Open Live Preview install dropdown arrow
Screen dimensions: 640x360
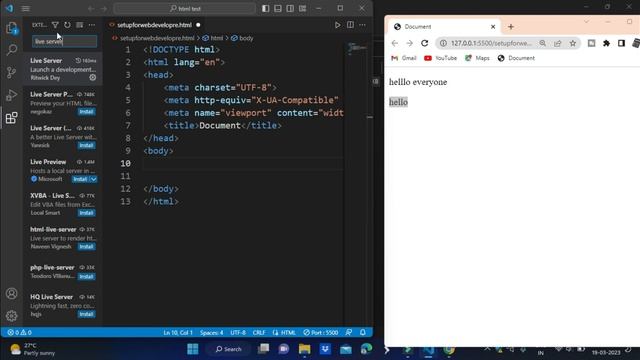point(93,179)
